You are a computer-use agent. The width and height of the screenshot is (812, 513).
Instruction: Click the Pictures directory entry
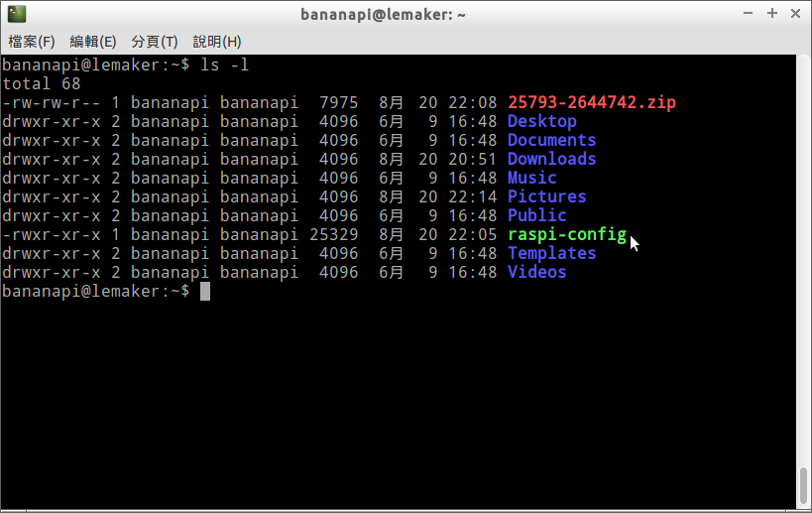tap(546, 196)
